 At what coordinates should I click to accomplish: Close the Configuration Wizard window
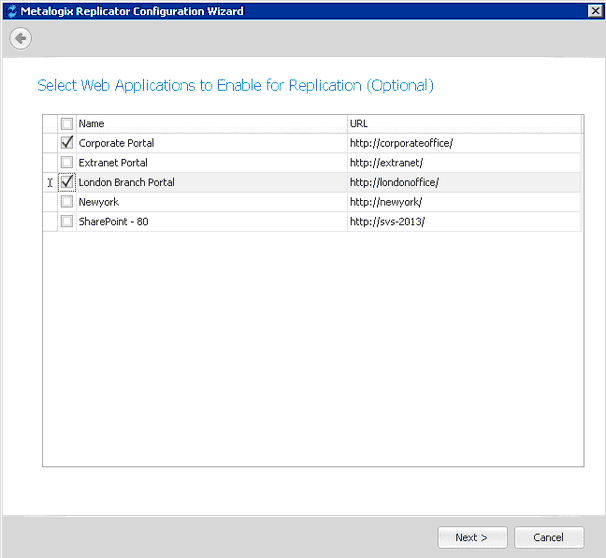[596, 11]
